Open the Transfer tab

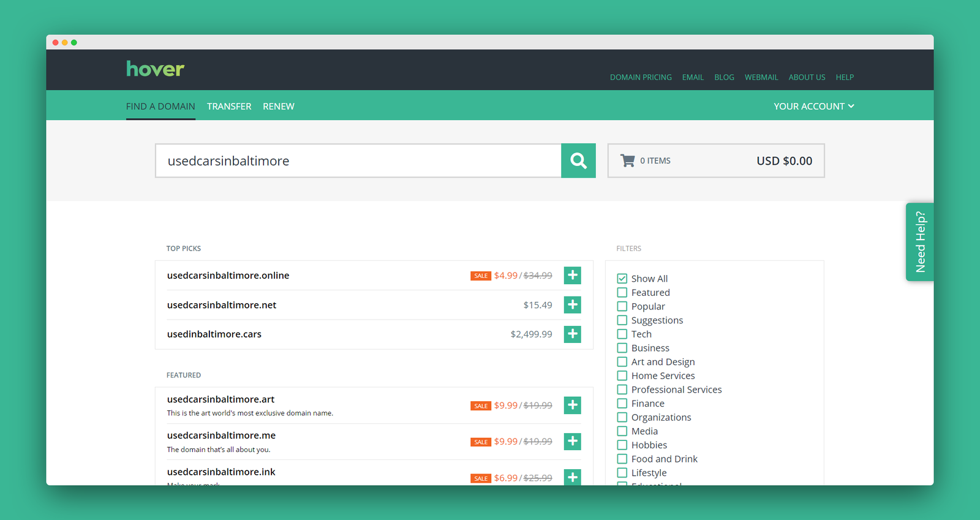(229, 107)
